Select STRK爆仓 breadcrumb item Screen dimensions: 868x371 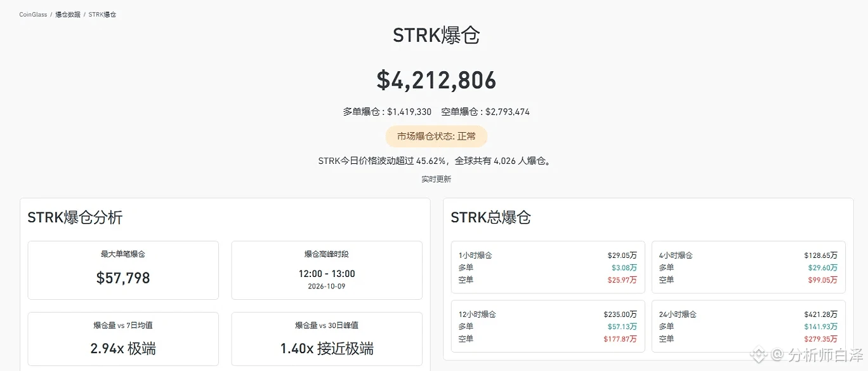pos(102,14)
